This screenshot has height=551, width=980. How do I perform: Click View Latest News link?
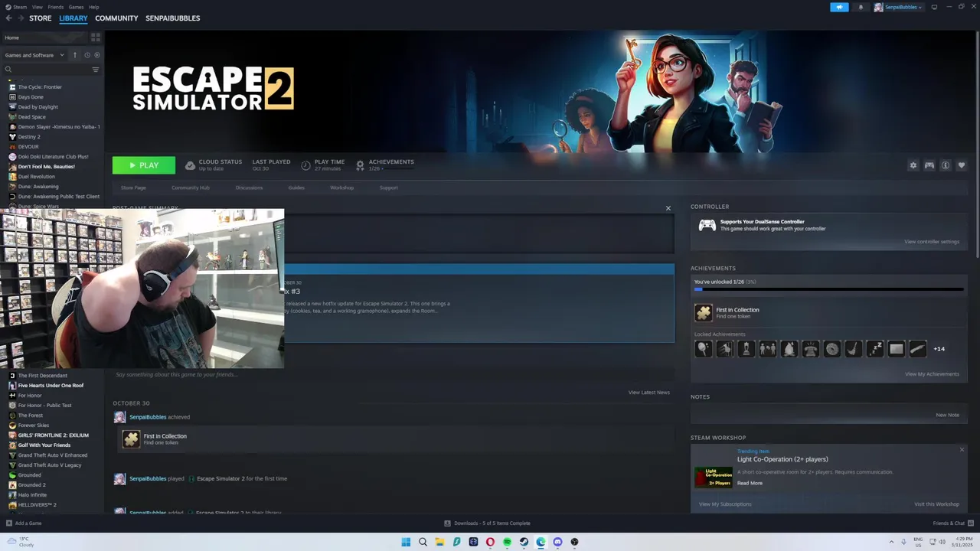pos(649,393)
